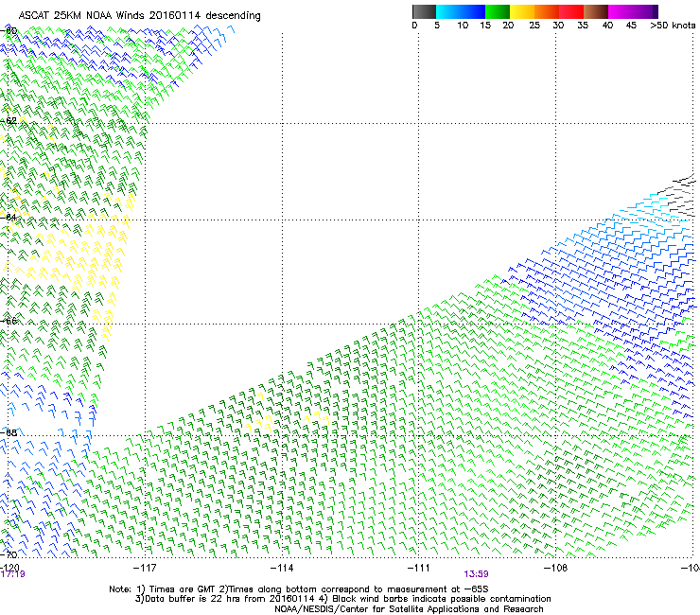The width and height of the screenshot is (700, 615).
Task: Click the legend label "35"
Action: 583,26
